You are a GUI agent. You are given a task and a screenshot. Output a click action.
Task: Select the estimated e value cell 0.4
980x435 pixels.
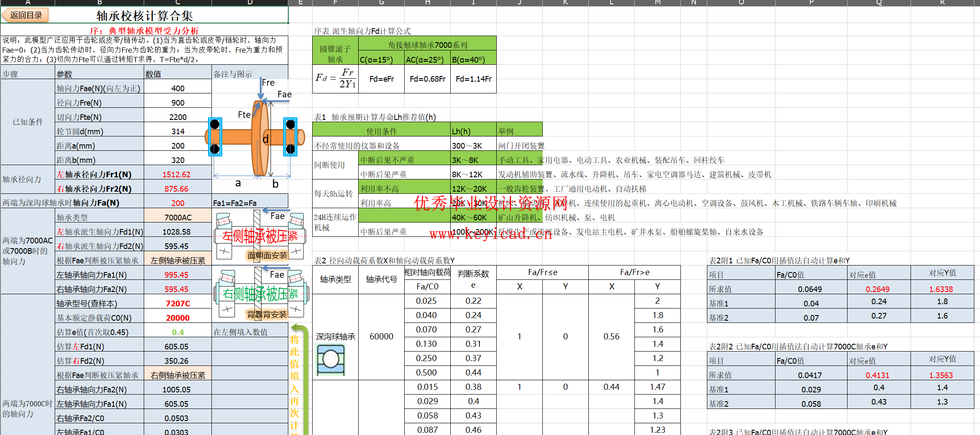[178, 332]
